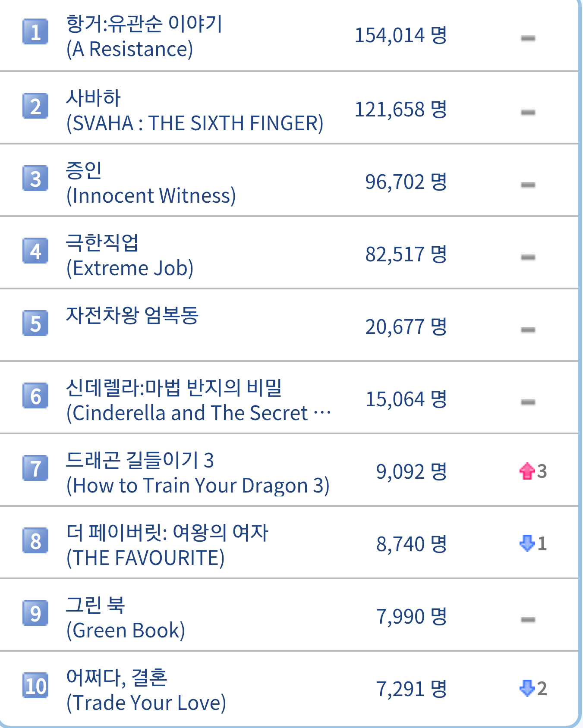The image size is (583, 728).
Task: Click the no-change dash for A Resistance
Action: (528, 38)
